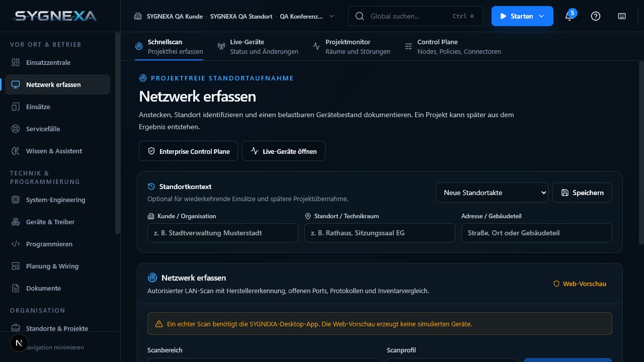Open the help question mark icon
Image resolution: width=644 pixels, height=362 pixels.
pyautogui.click(x=596, y=16)
